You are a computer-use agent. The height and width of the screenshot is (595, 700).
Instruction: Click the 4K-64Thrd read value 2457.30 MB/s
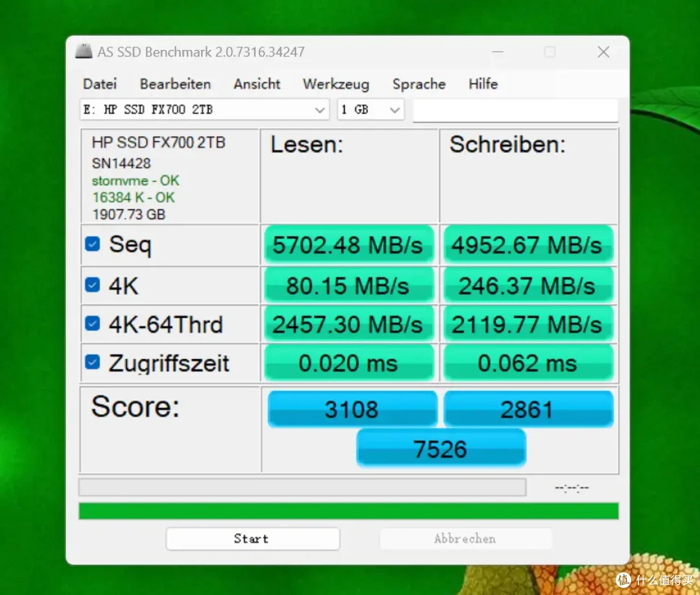(x=349, y=324)
